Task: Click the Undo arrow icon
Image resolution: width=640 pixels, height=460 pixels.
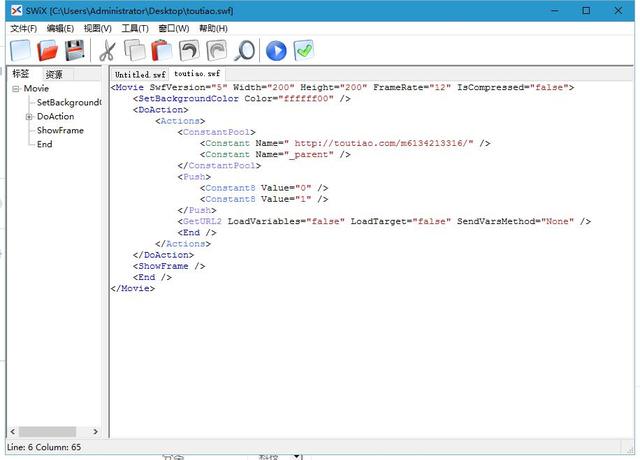Action: pyautogui.click(x=189, y=50)
